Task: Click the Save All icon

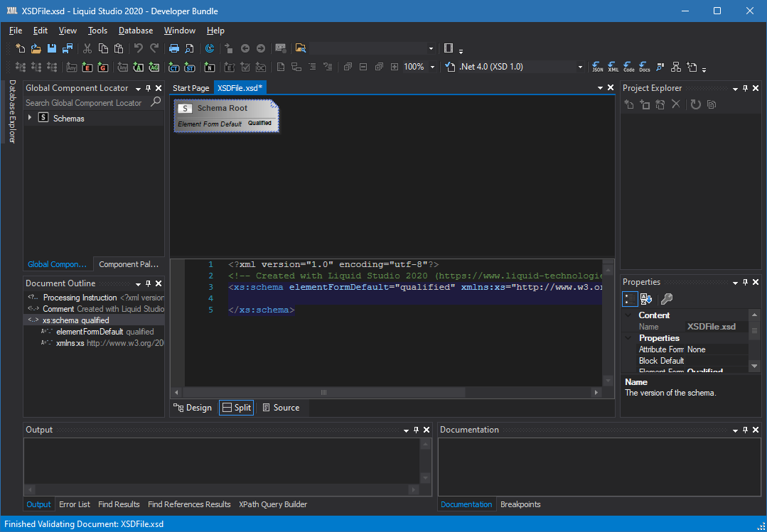Action: click(68, 48)
